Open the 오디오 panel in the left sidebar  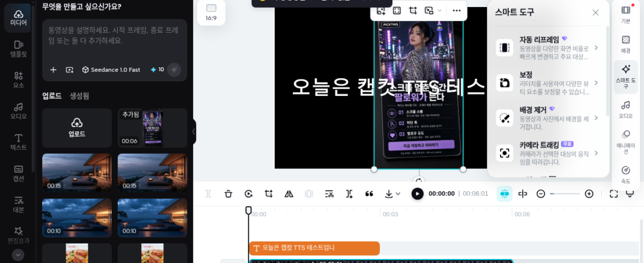pyautogui.click(x=18, y=111)
